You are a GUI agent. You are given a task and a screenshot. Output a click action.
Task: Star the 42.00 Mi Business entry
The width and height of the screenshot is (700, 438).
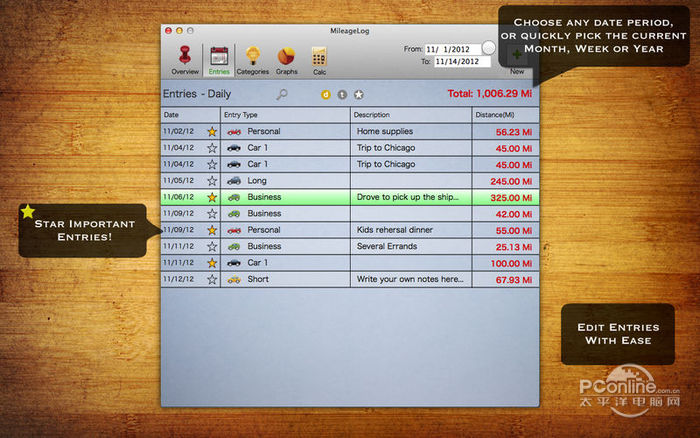(x=212, y=214)
